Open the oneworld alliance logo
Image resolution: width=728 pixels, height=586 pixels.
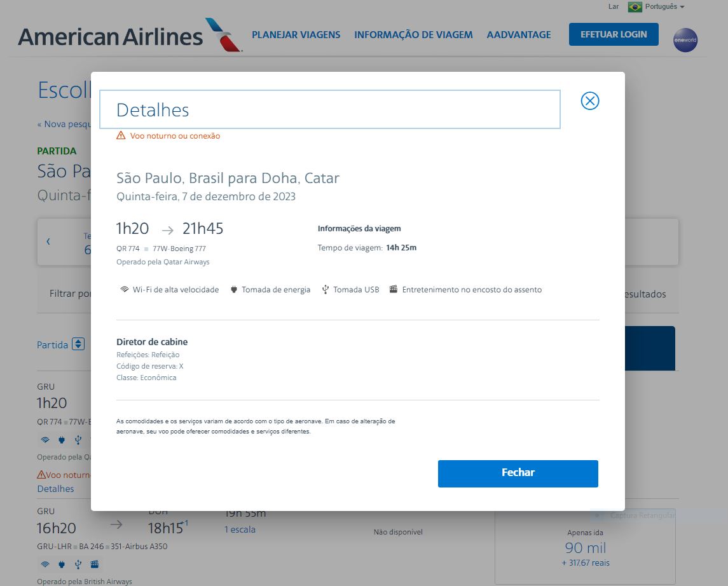[x=685, y=39]
